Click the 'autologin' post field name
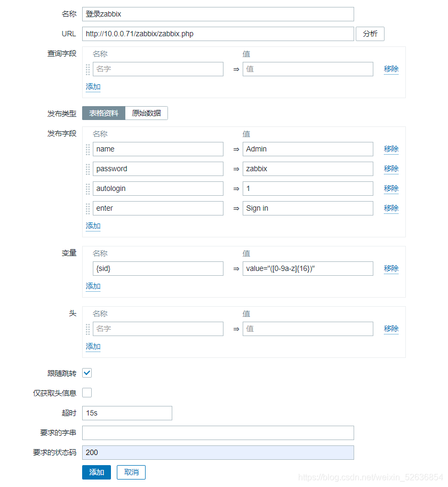Viewport: 448px width, 487px height. (158, 188)
